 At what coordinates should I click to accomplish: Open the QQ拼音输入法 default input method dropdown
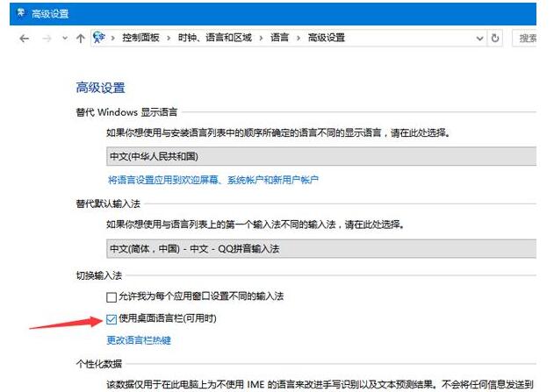pyautogui.click(x=321, y=249)
